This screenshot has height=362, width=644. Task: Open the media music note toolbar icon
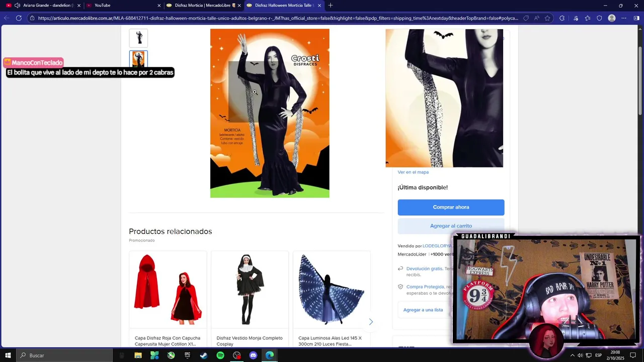click(x=576, y=18)
